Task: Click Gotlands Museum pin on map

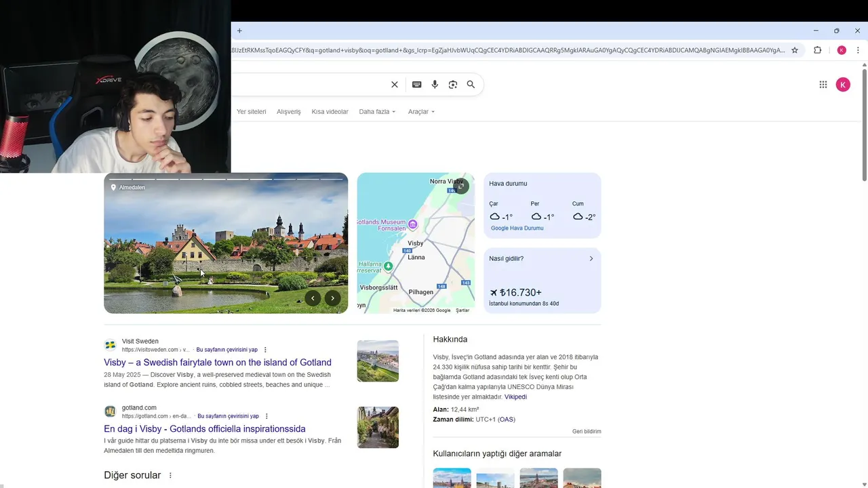Action: [x=412, y=224]
